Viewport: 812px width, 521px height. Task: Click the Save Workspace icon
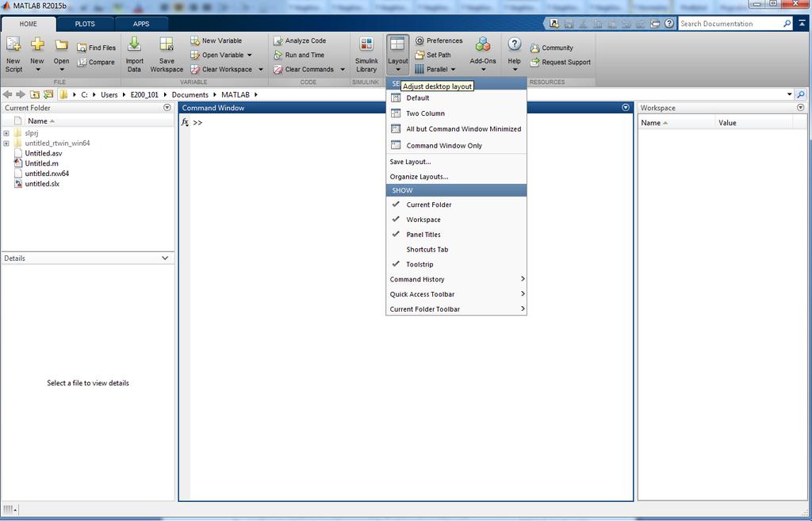tap(167, 44)
